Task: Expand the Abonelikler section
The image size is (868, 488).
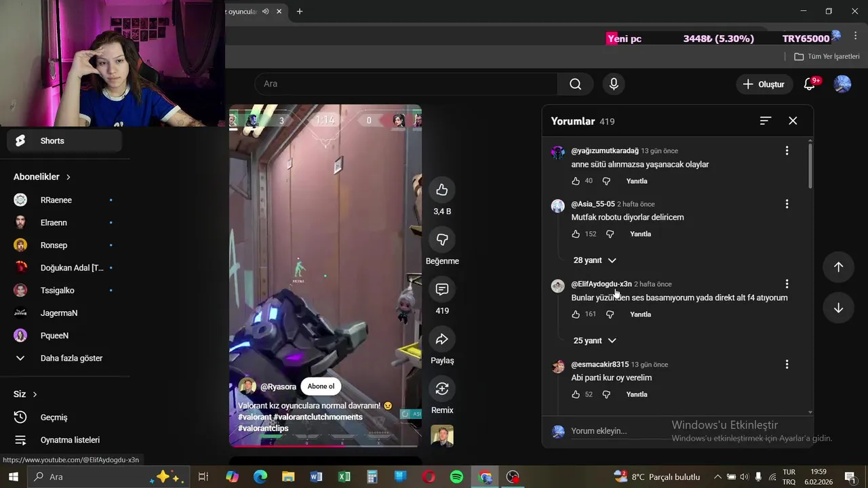Action: (x=42, y=177)
